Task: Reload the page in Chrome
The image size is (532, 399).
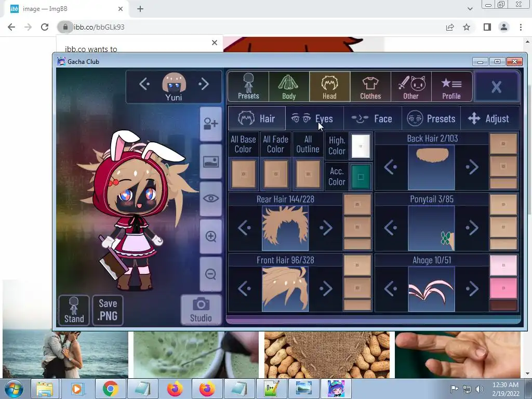Action: tap(45, 27)
